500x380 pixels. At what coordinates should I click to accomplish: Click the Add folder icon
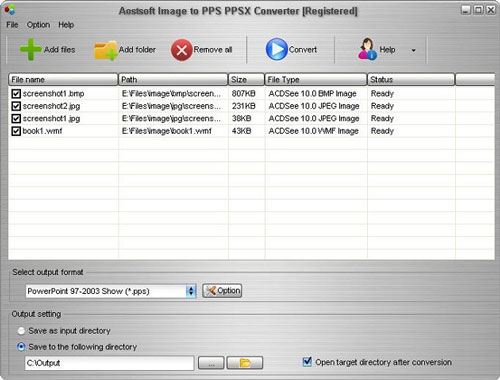click(x=106, y=51)
